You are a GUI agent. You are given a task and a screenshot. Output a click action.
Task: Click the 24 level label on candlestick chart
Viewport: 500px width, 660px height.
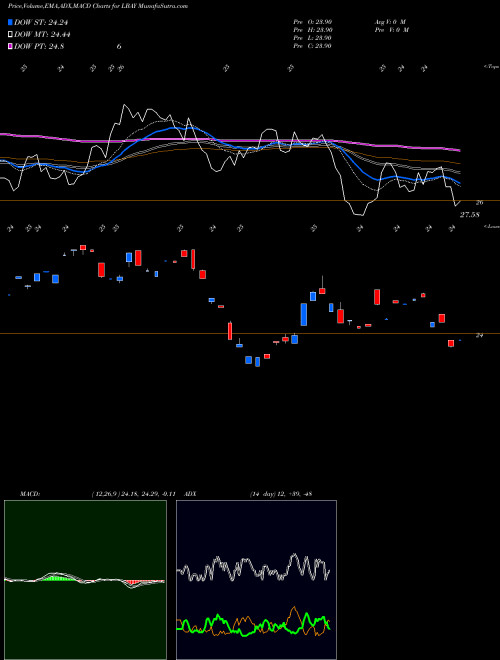(479, 335)
